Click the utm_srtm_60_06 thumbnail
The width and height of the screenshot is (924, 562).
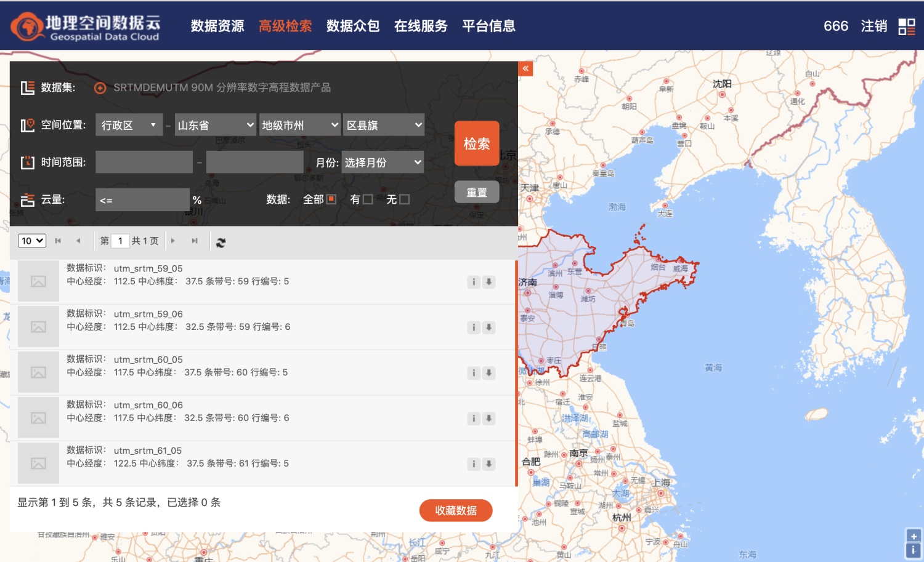[38, 418]
